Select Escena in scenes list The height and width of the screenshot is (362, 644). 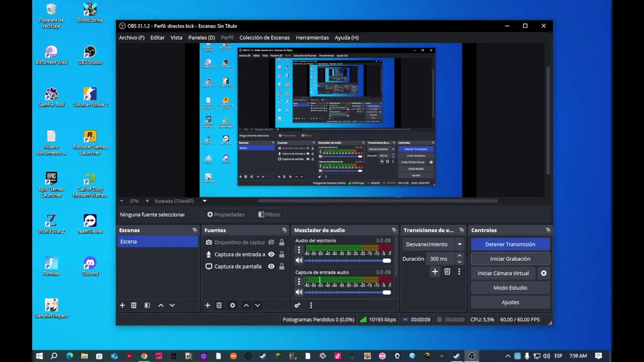[x=157, y=242]
